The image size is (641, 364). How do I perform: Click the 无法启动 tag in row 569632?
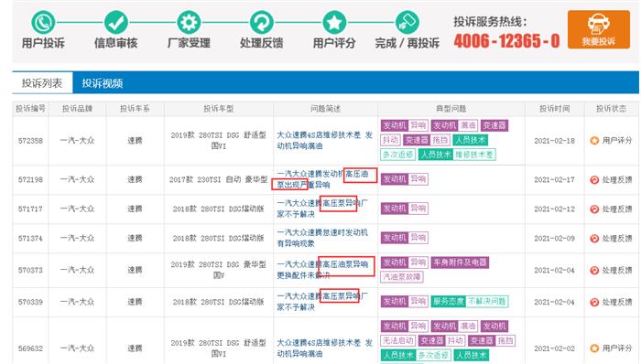tap(398, 341)
